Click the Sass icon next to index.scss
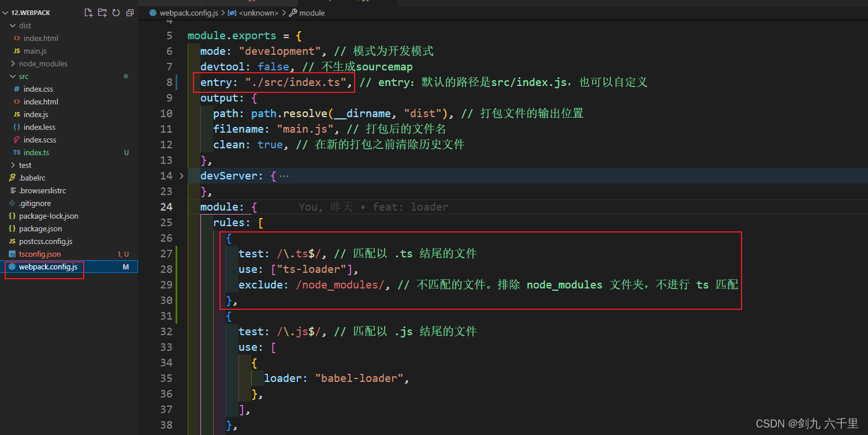The image size is (868, 435). (17, 140)
